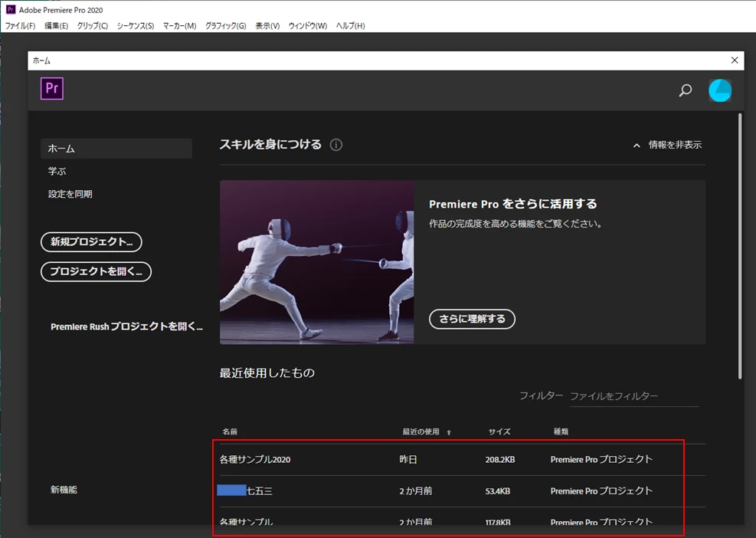The image size is (756, 538).
Task: Click the 208.2KB size cell
Action: click(x=500, y=460)
